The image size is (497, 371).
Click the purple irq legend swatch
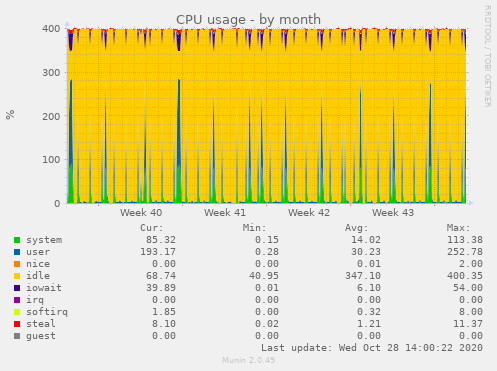[x=17, y=300]
